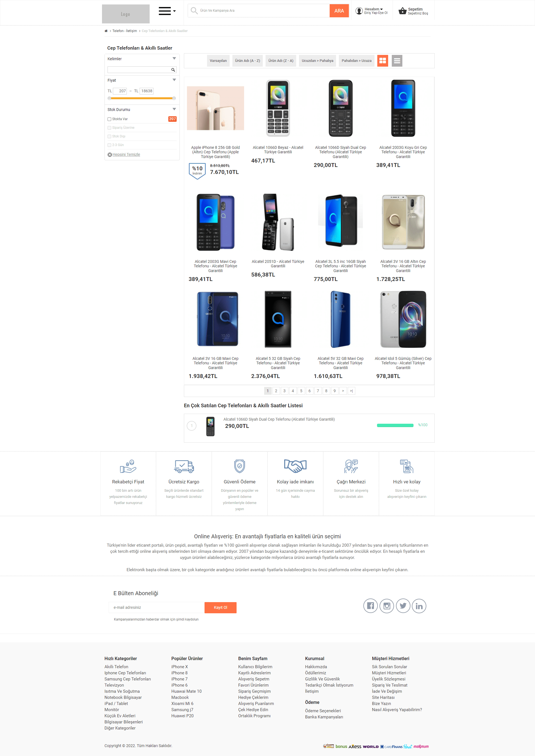Open the Twitter social icon

pyautogui.click(x=403, y=606)
